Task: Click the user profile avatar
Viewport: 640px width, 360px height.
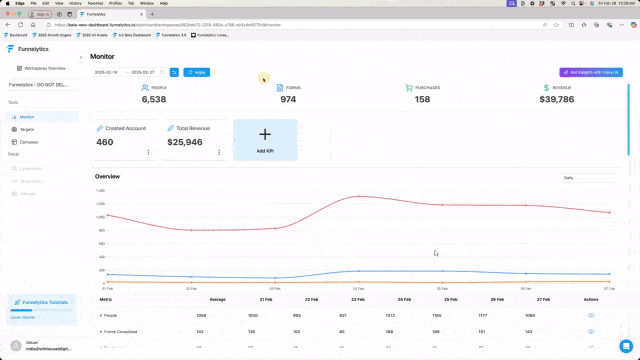Action: click(16, 346)
